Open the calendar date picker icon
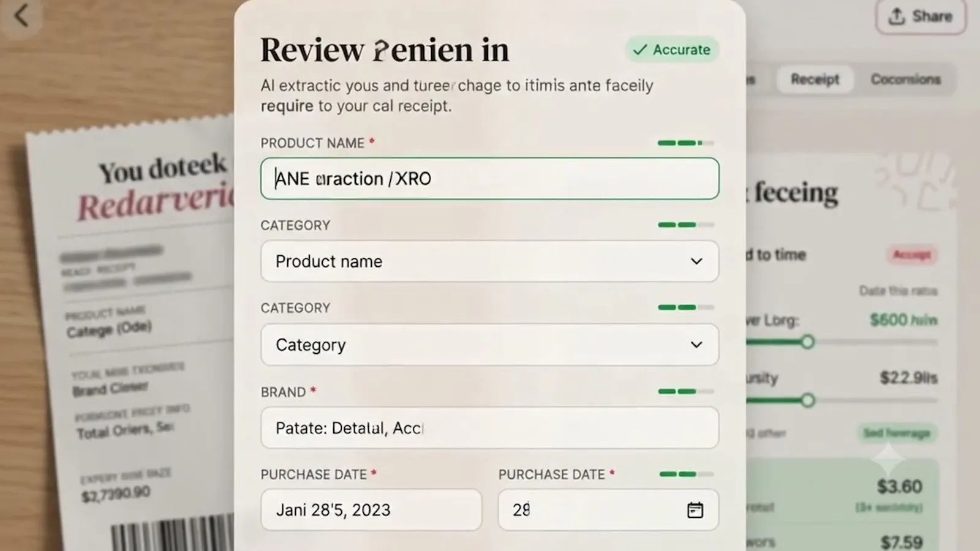980x551 pixels. 695,510
